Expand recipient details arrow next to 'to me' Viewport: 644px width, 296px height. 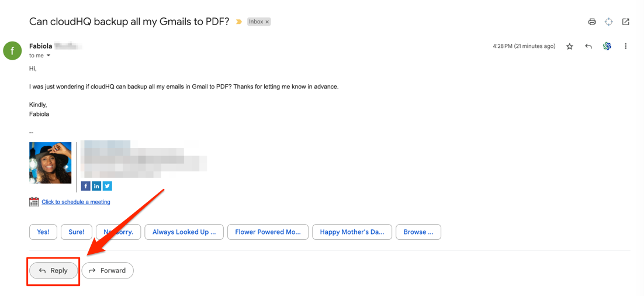[49, 56]
